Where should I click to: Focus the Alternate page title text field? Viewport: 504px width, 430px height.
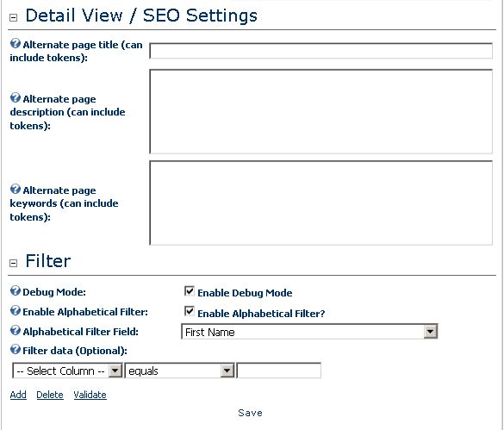pos(320,51)
